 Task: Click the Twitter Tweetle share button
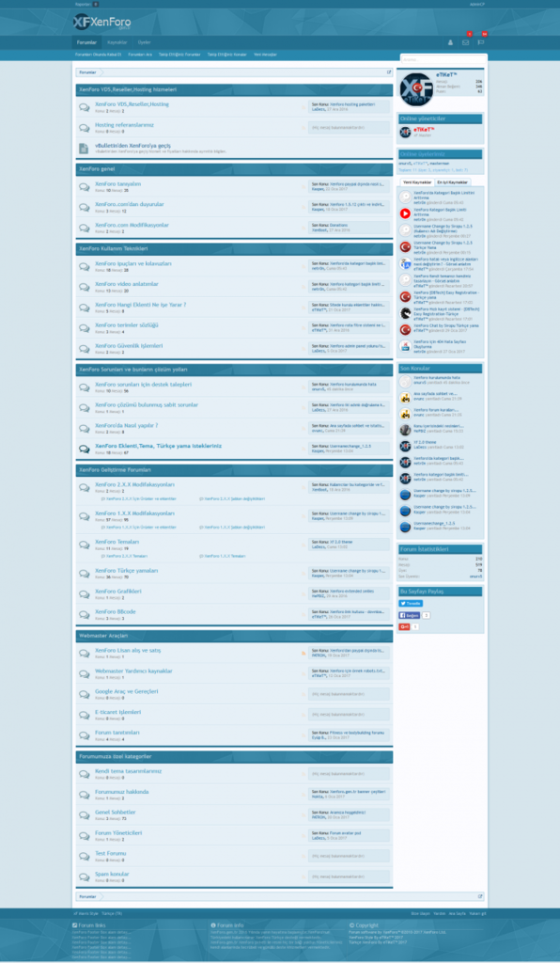pos(411,603)
